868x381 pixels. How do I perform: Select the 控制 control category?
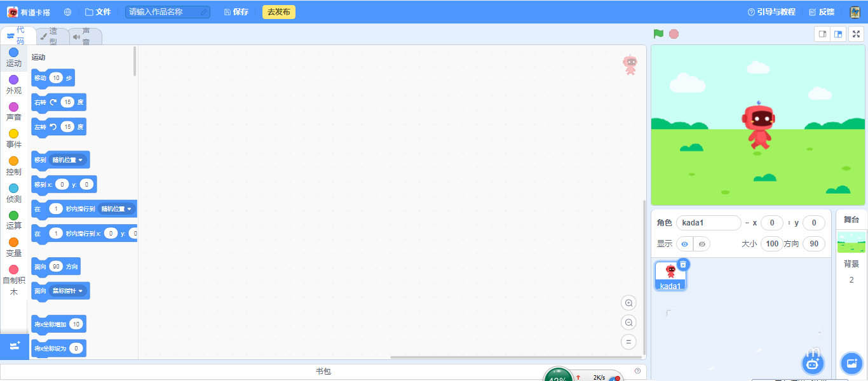14,166
